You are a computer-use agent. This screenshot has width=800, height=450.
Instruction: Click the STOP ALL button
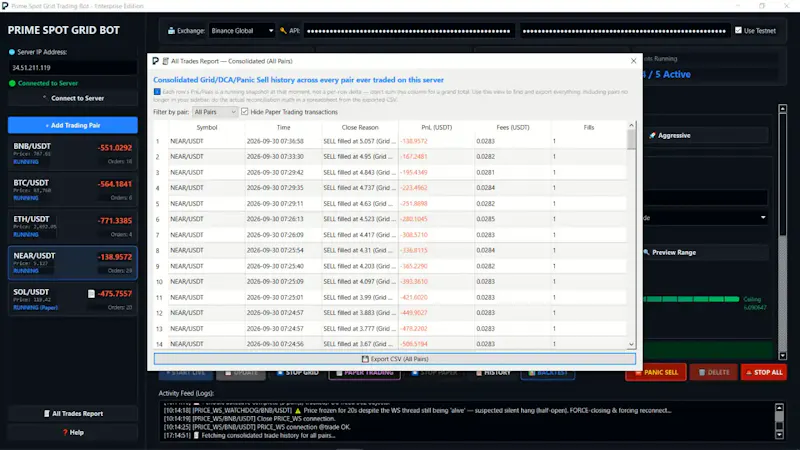[x=764, y=372]
